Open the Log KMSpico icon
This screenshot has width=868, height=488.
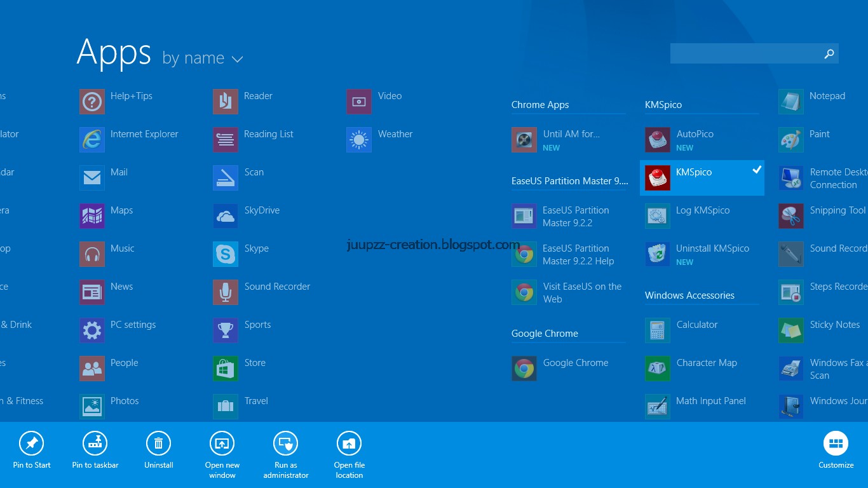click(658, 216)
